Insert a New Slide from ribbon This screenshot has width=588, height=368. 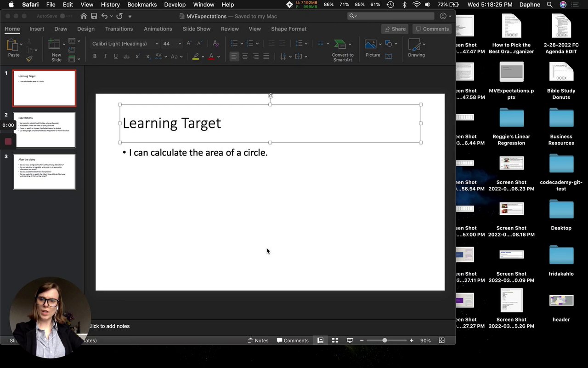pyautogui.click(x=55, y=50)
